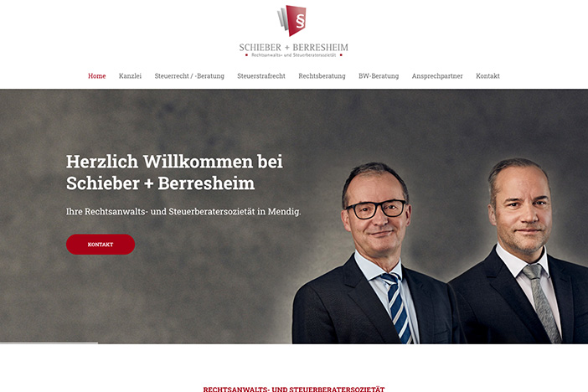The image size is (588, 392).
Task: Click the slider progress bar at banner bottom
Action: coord(49,343)
